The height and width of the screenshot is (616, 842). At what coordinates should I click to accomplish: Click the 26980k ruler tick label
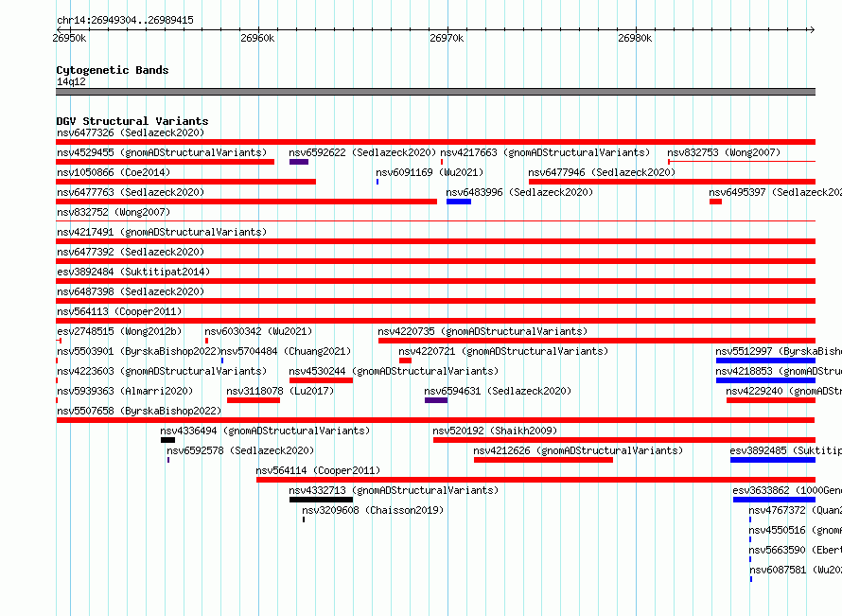click(x=635, y=38)
